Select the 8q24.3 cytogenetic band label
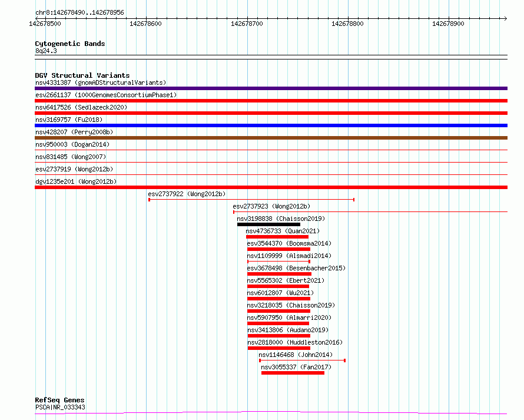This screenshot has width=524, height=420. tap(46, 51)
